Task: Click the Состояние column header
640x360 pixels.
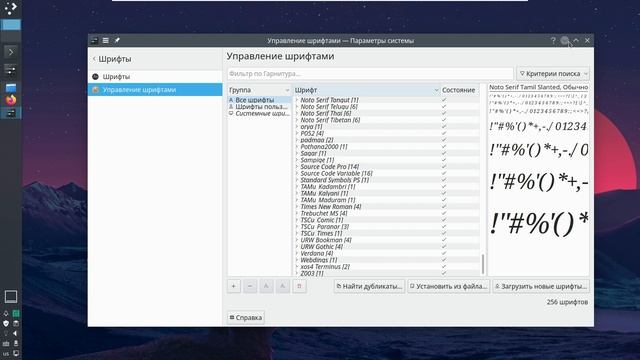Action: [460, 90]
